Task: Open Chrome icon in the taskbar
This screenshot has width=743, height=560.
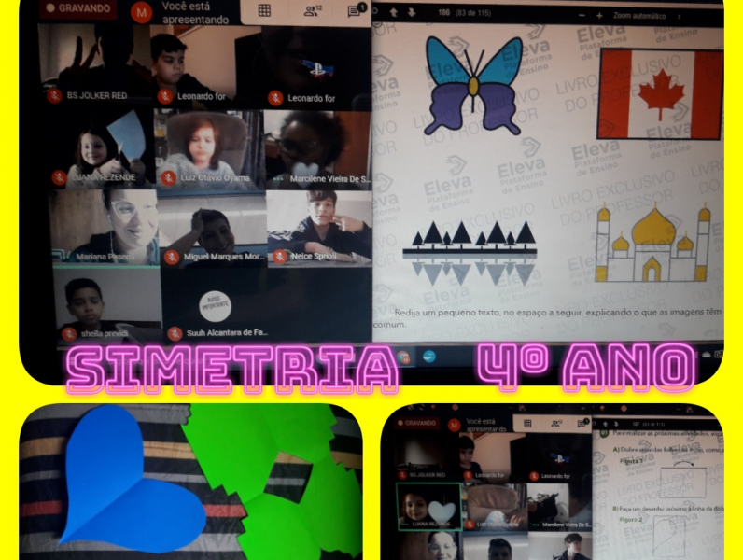Action: tap(404, 357)
